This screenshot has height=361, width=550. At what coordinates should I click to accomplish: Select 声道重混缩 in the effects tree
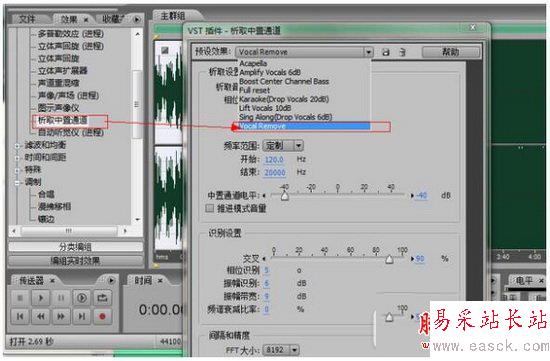(59, 83)
